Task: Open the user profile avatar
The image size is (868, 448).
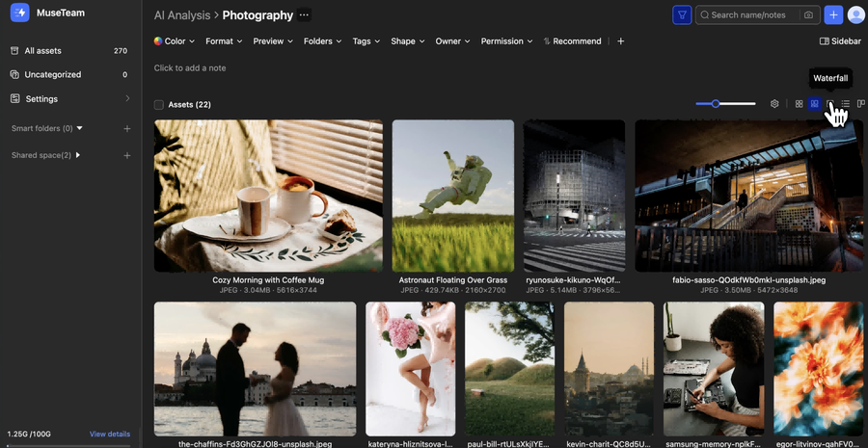Action: tap(855, 15)
